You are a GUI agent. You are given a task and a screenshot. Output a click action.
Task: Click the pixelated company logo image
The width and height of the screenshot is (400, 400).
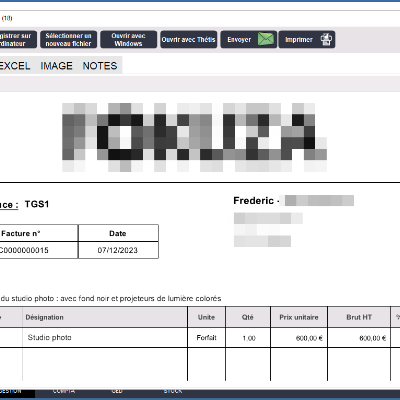[x=194, y=137]
